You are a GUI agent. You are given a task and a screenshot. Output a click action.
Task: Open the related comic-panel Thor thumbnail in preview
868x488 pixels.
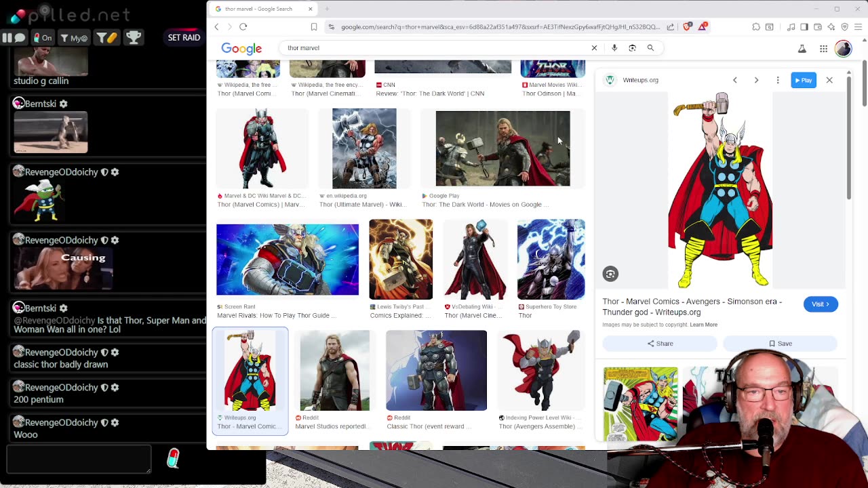click(640, 404)
